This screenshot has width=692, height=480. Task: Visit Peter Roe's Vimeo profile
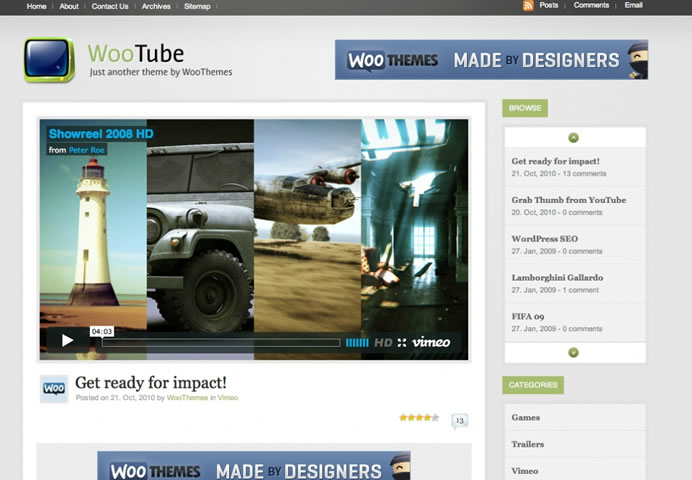(x=86, y=150)
